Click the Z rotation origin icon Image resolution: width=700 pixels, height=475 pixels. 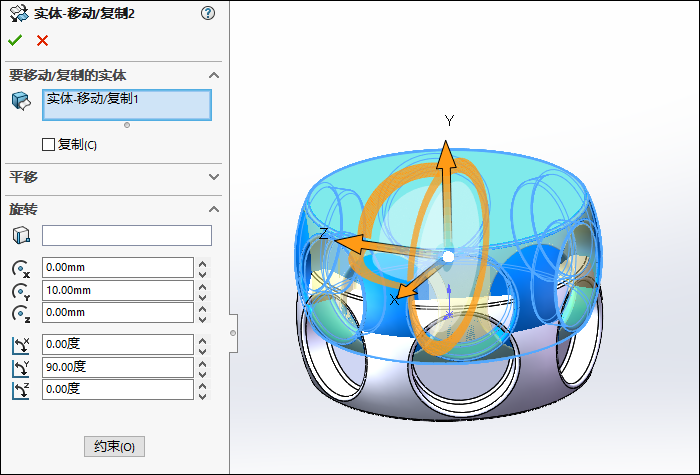point(21,314)
